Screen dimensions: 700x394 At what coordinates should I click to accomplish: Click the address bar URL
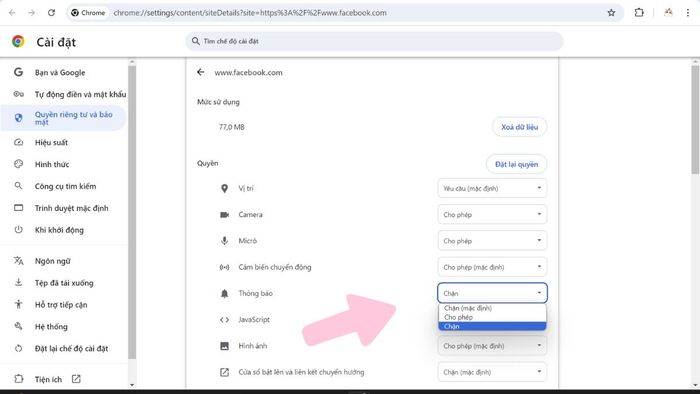pyautogui.click(x=250, y=12)
